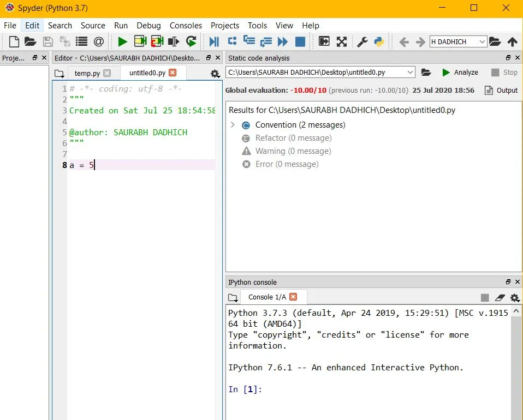Click the IPython console input prompt
The image size is (523, 420).
click(328, 389)
